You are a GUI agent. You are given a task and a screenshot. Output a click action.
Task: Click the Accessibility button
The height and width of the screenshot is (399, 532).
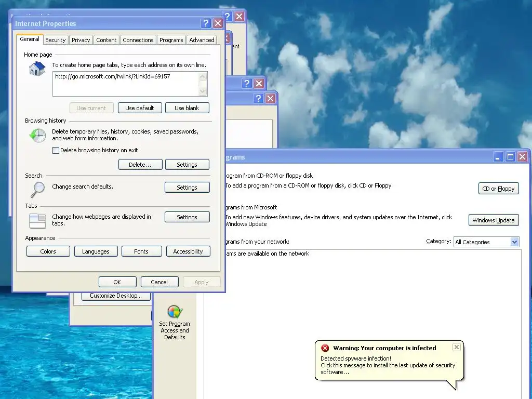[188, 251]
